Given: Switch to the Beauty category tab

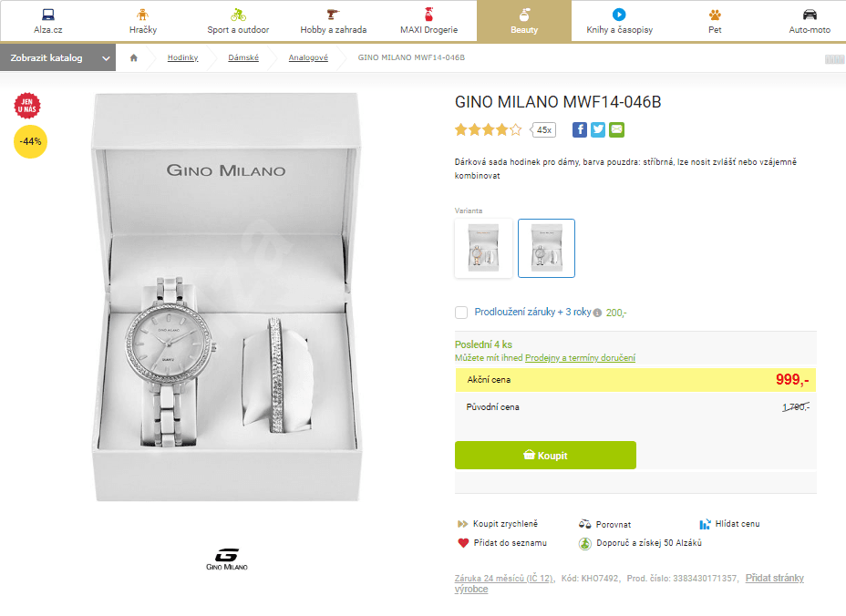Looking at the screenshot, I should point(524,21).
